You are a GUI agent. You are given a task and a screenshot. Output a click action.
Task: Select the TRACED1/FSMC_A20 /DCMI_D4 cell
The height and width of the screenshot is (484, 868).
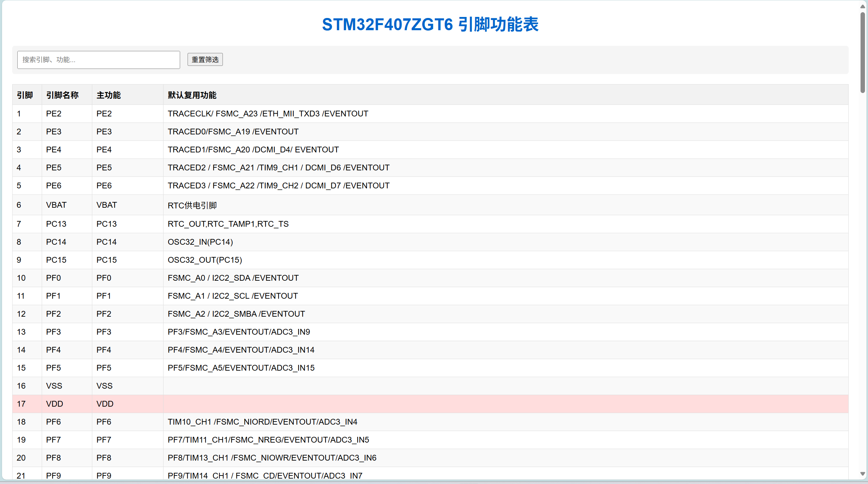[x=506, y=150]
